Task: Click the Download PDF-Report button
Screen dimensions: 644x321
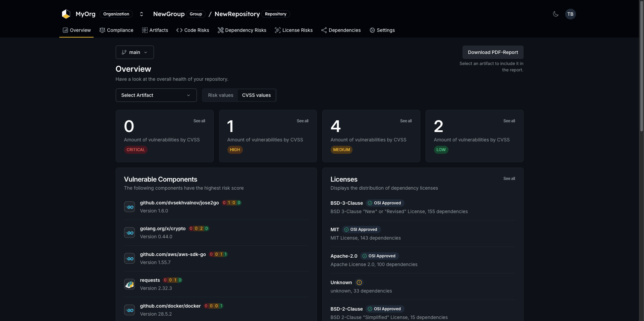Action: (493, 52)
